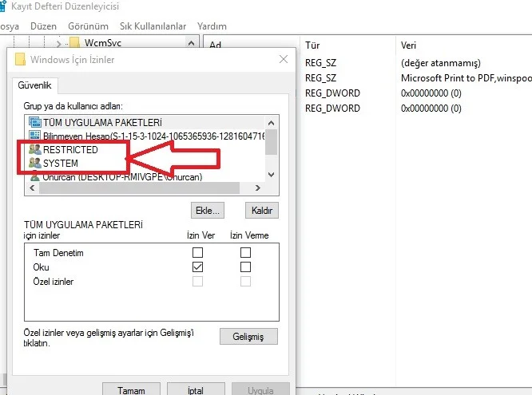Enable Tam Denetim under İzin Ver

[x=197, y=252]
